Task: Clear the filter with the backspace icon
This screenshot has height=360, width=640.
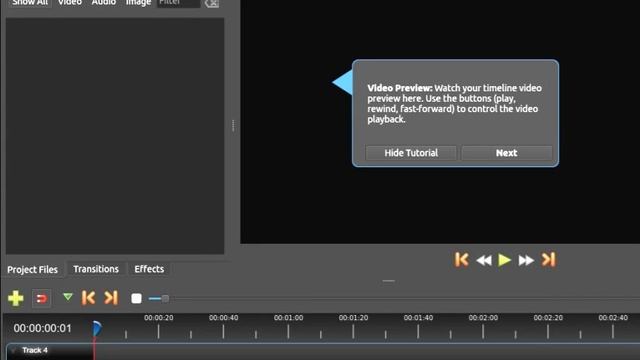Action: [212, 3]
